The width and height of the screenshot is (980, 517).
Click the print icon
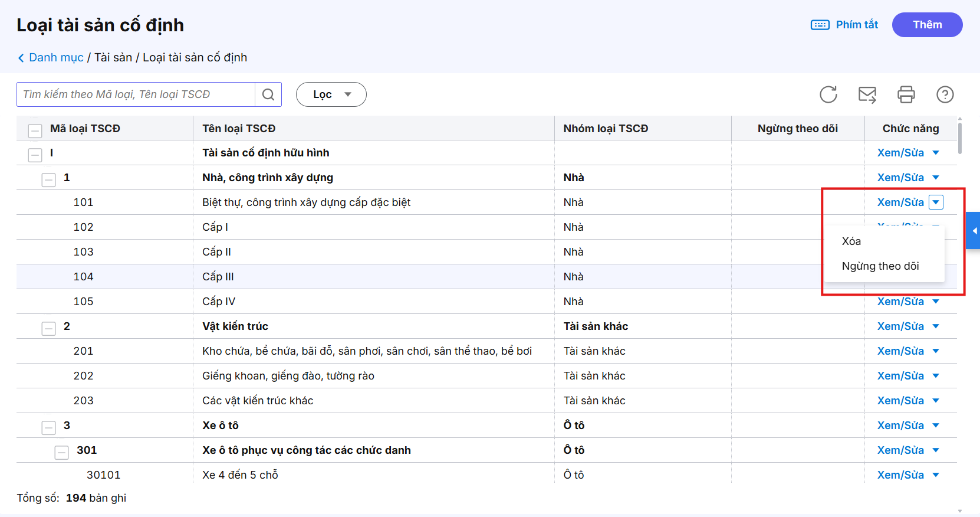tap(906, 94)
